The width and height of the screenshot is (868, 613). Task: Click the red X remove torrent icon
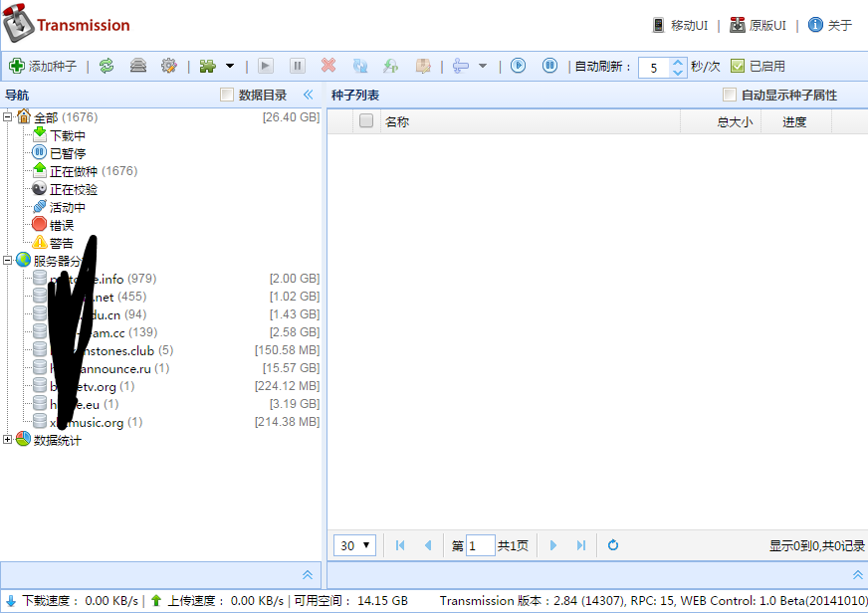pos(328,67)
